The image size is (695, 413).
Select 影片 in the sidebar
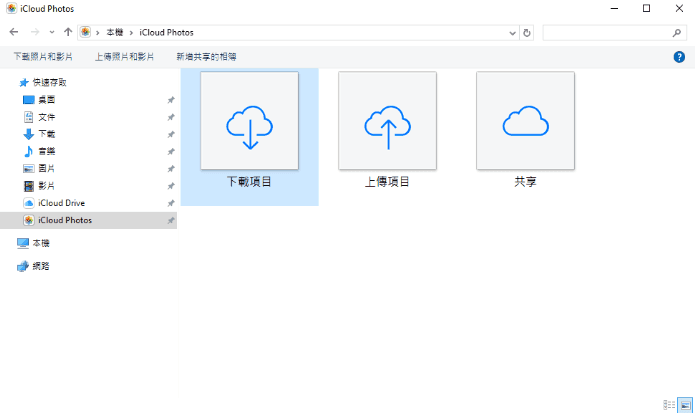click(x=47, y=186)
